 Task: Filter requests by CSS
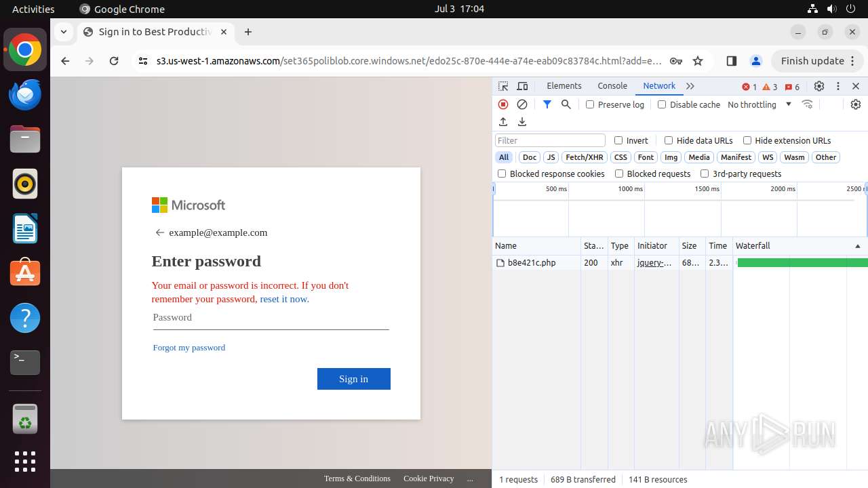[620, 157]
